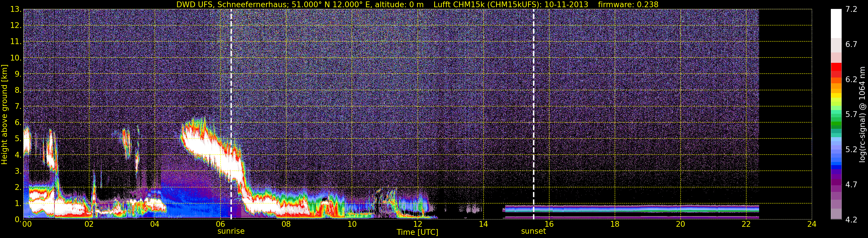Image resolution: width=868 pixels, height=238 pixels.
Task: Click the colorbar value '5.2'
Action: (x=851, y=149)
